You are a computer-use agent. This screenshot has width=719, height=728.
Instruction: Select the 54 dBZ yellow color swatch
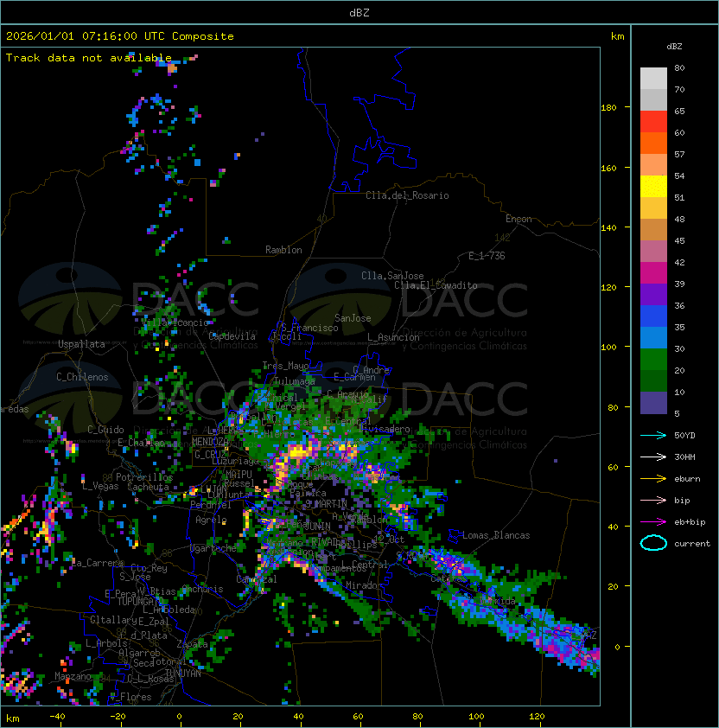point(653,186)
